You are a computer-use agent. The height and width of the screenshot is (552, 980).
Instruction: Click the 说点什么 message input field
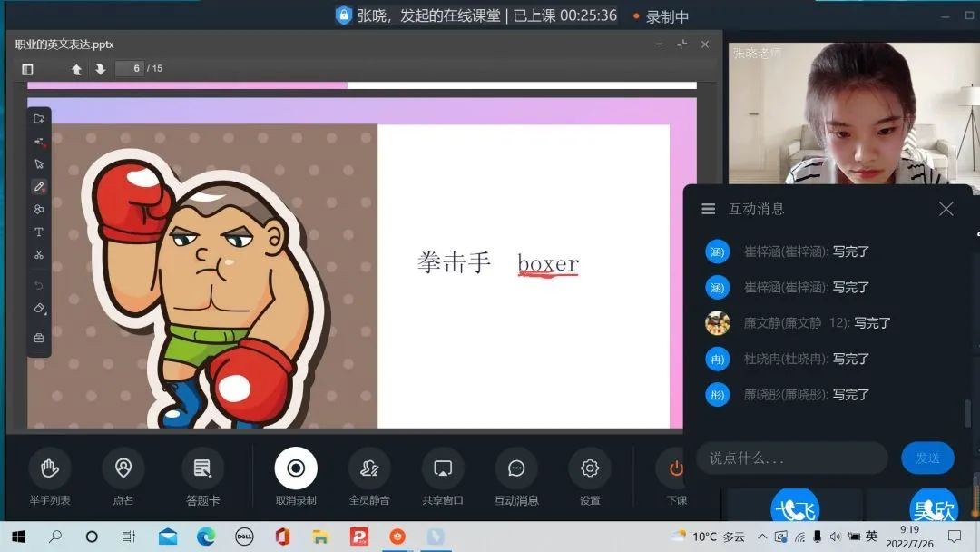[x=791, y=458]
